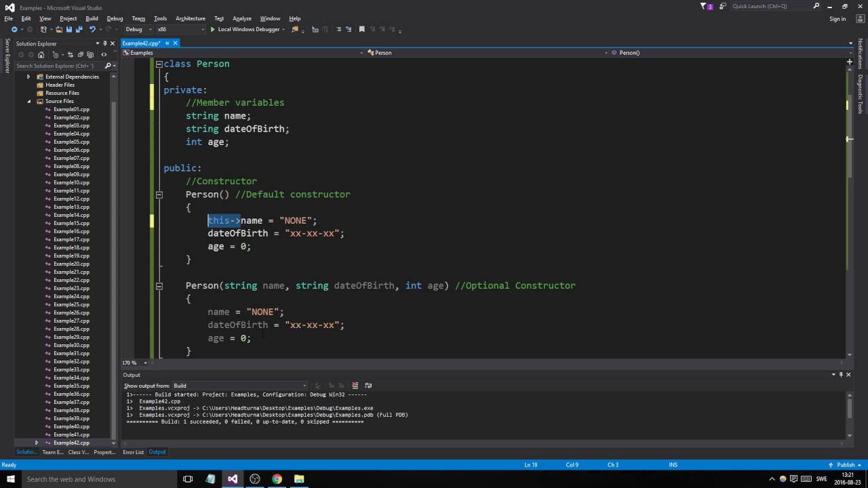Open the Architecture menu
This screenshot has height=488, width=868.
click(x=191, y=18)
